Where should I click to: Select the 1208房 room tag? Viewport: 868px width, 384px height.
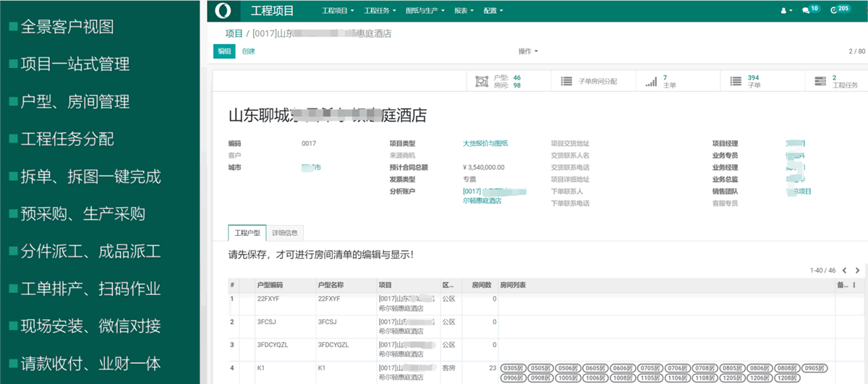(x=787, y=377)
